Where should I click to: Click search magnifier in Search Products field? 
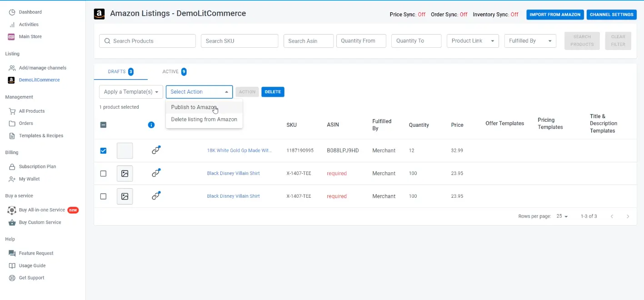click(x=107, y=41)
